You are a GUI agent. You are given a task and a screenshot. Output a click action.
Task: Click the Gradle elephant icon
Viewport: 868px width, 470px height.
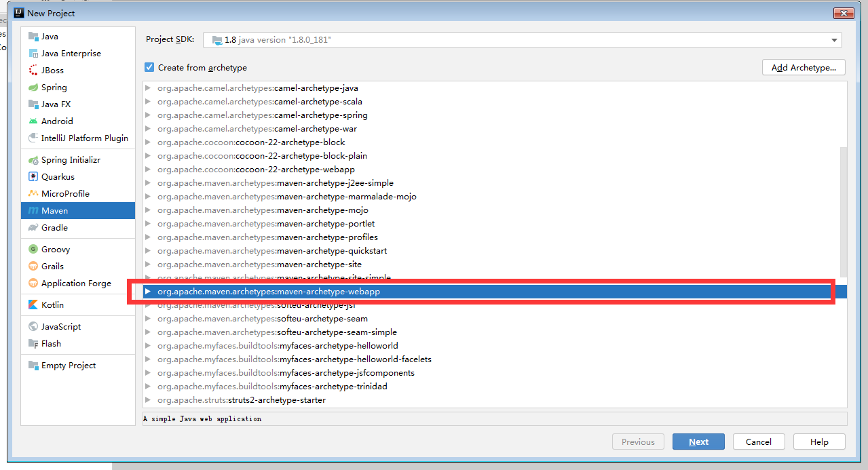33,228
